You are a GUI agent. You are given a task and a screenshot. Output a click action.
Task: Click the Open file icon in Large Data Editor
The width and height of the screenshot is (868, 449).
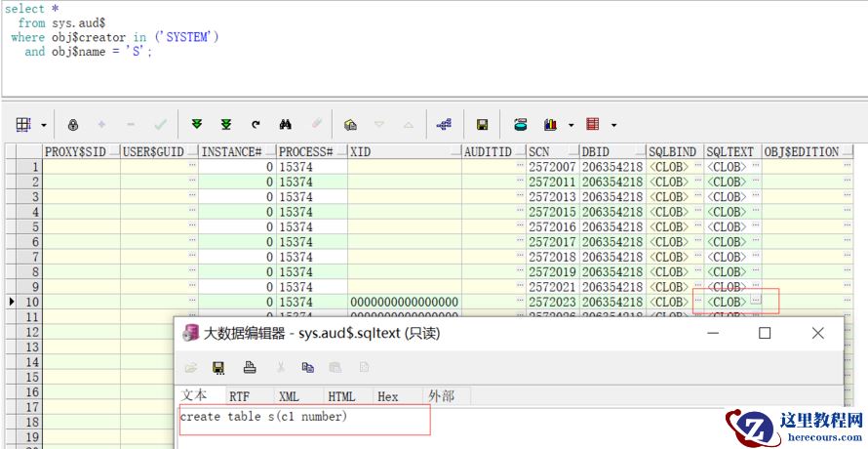(x=191, y=367)
